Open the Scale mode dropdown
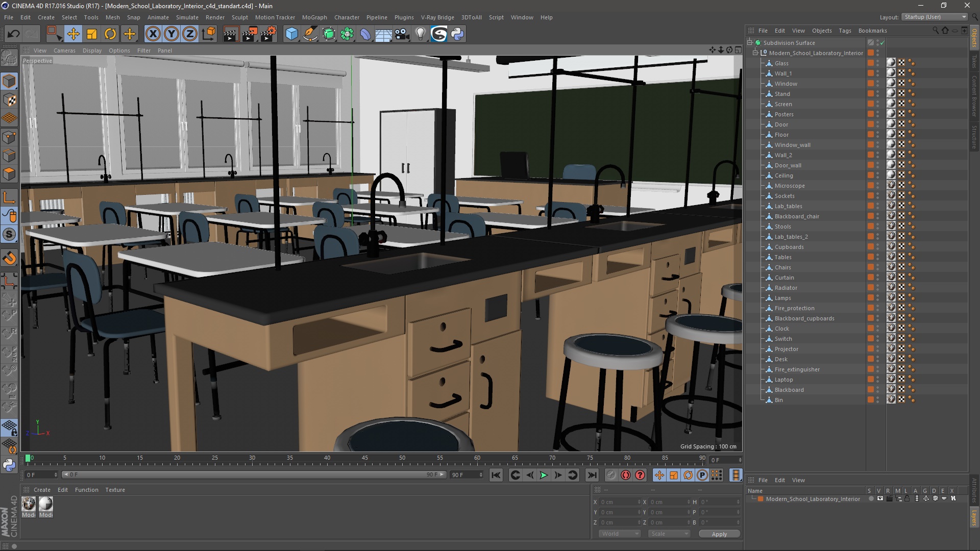This screenshot has height=551, width=980. [x=669, y=534]
